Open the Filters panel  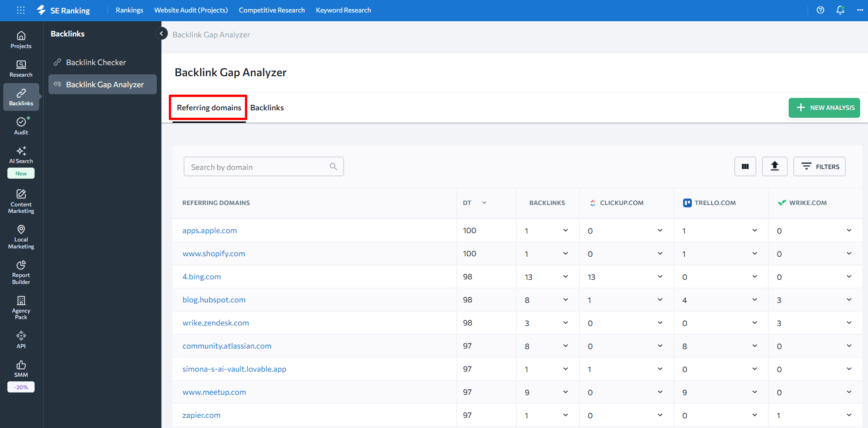[x=820, y=167]
